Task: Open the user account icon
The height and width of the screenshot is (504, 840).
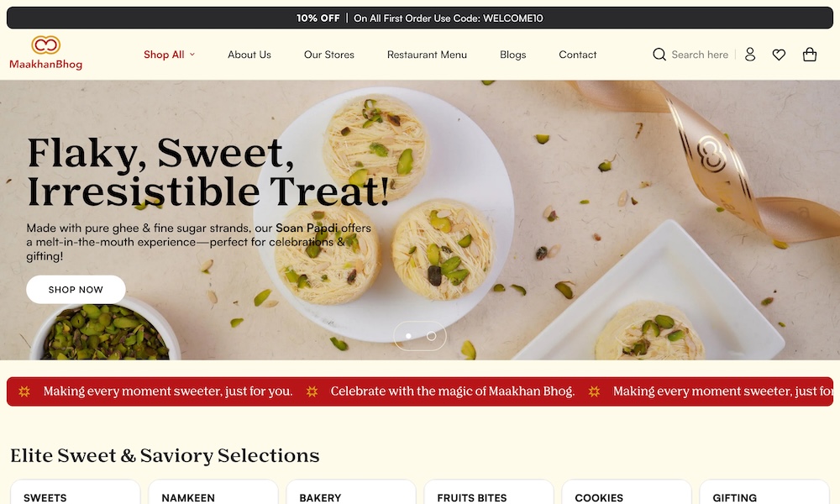Action: (x=750, y=54)
